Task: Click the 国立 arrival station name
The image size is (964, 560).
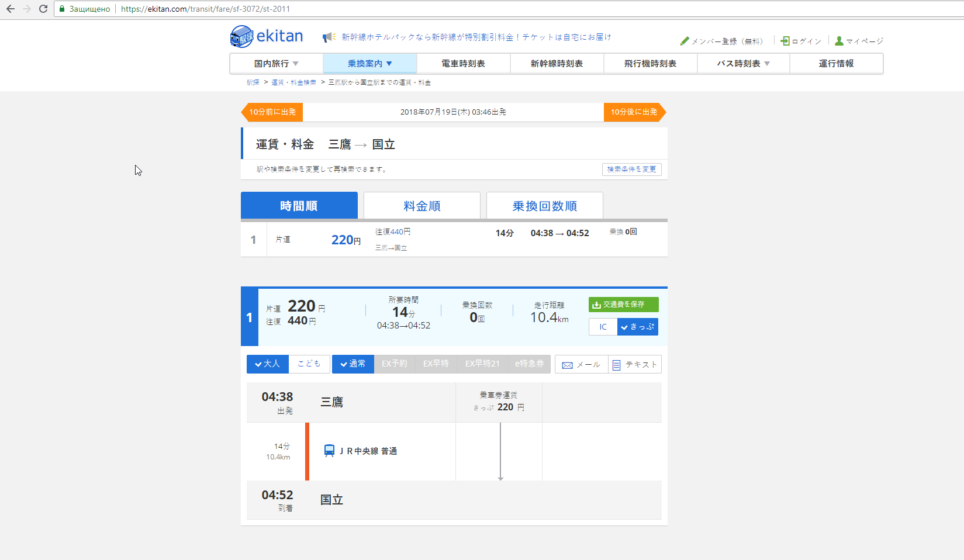Action: tap(332, 500)
